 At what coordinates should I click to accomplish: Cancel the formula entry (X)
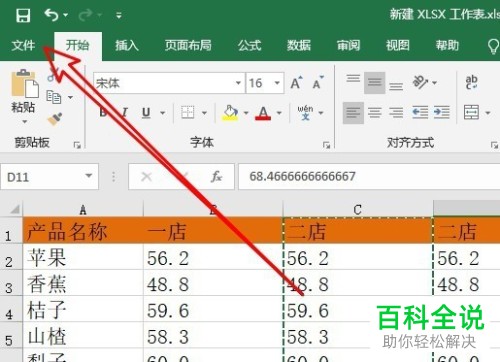coord(146,177)
